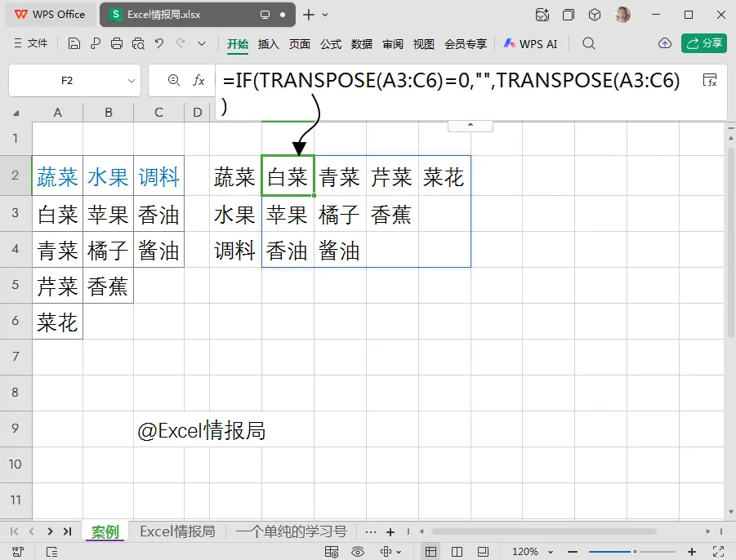The height and width of the screenshot is (560, 736).
Task: Add a new sheet with the plus button
Action: pos(390,532)
